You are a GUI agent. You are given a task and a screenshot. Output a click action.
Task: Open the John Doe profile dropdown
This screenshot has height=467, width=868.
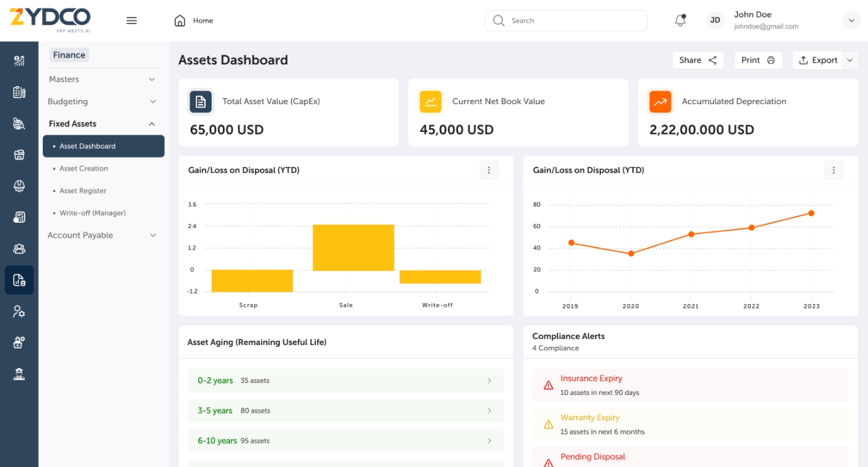click(x=851, y=21)
